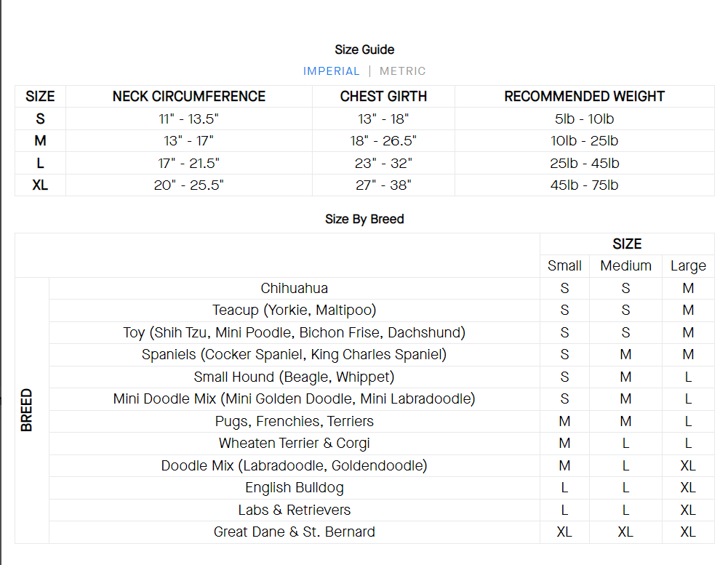Click the Size By Breed heading
Image resolution: width=728 pixels, height=565 pixels.
(x=364, y=219)
